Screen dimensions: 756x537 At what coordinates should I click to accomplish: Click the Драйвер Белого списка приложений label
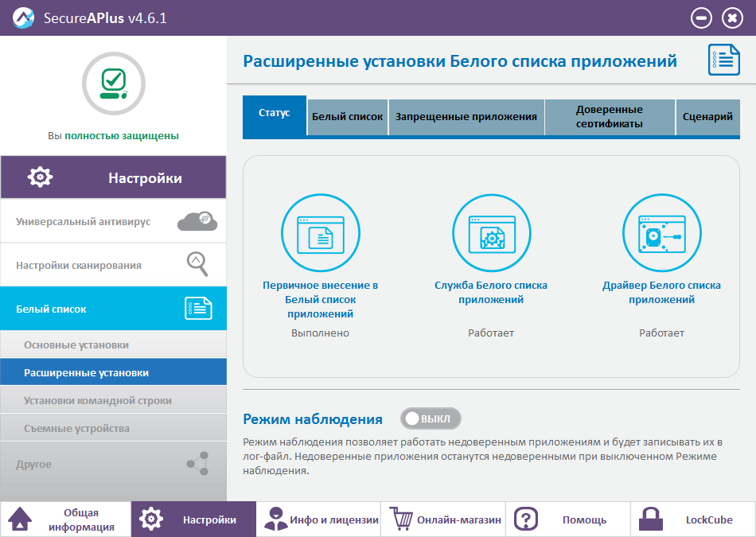[x=661, y=292]
